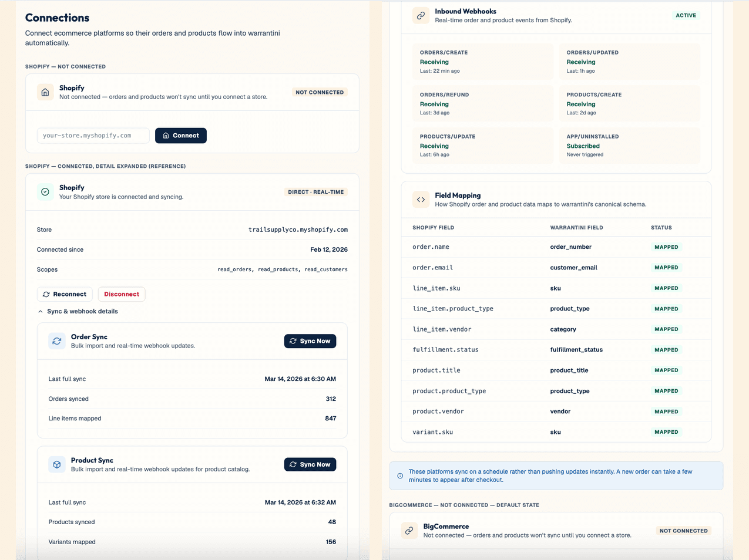Click the Product Sync box icon
Image resolution: width=749 pixels, height=560 pixels.
pos(57,464)
